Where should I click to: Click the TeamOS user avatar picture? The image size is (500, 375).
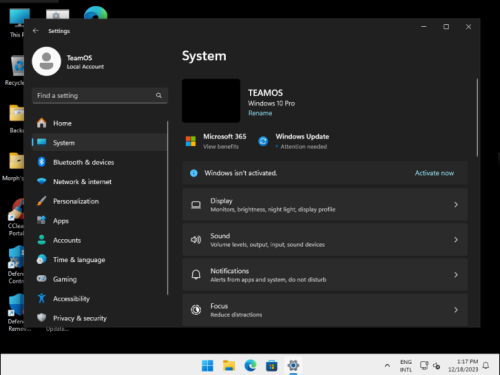(x=46, y=61)
